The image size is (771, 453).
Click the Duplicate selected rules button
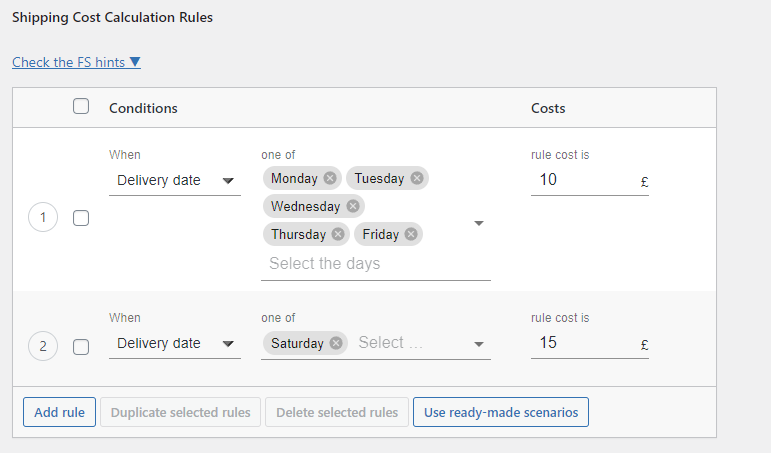180,412
